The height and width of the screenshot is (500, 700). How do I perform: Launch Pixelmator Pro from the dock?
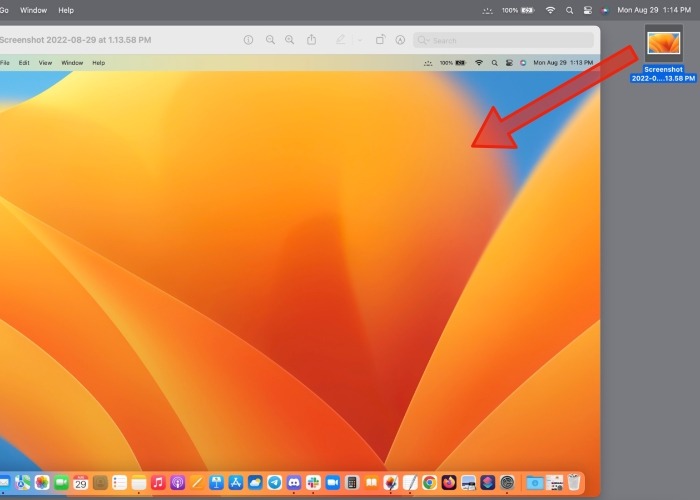(x=391, y=483)
